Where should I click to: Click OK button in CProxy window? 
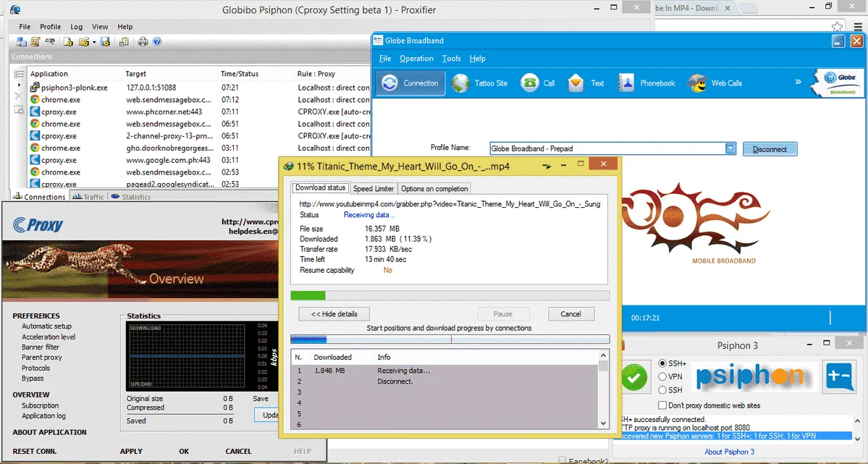[184, 451]
